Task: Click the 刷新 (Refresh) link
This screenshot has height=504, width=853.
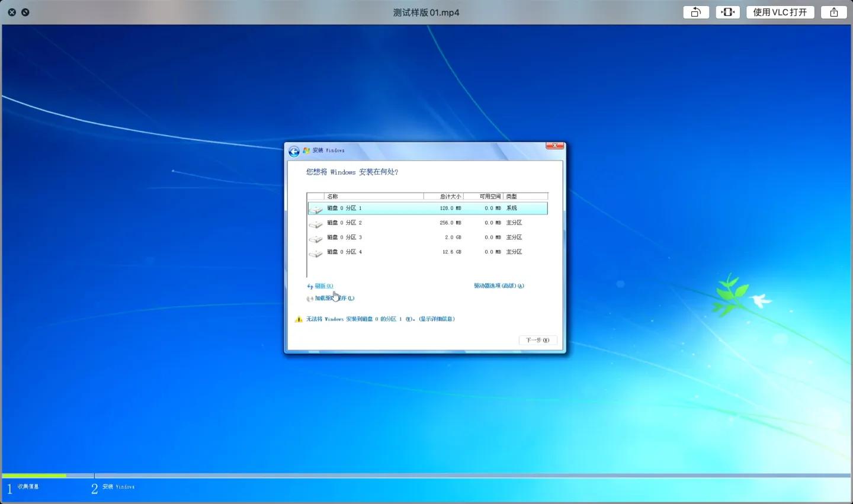Action: pyautogui.click(x=323, y=286)
